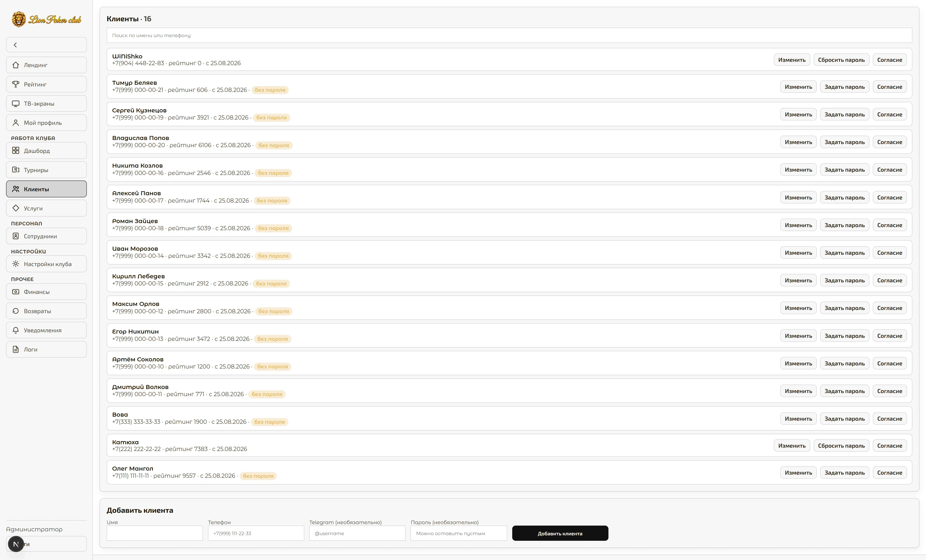The image size is (926, 560).
Task: Click Изменить for Кирилл Лебедев
Action: [798, 280]
